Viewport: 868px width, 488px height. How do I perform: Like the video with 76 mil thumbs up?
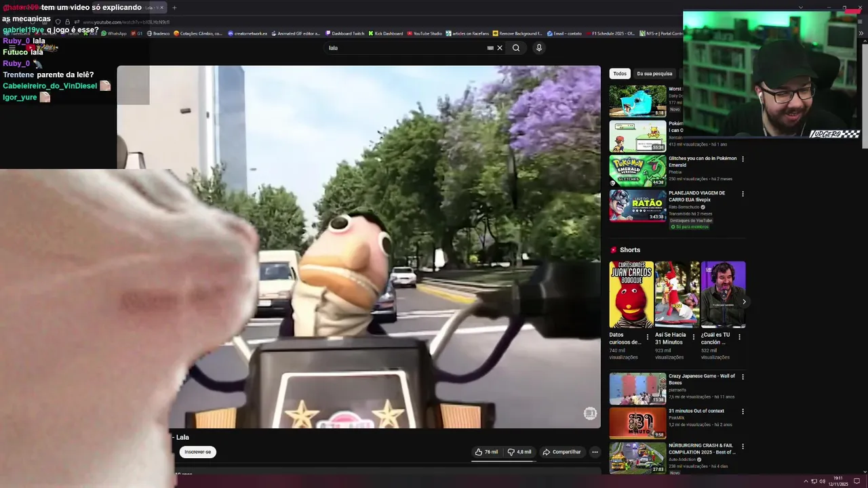(x=486, y=452)
